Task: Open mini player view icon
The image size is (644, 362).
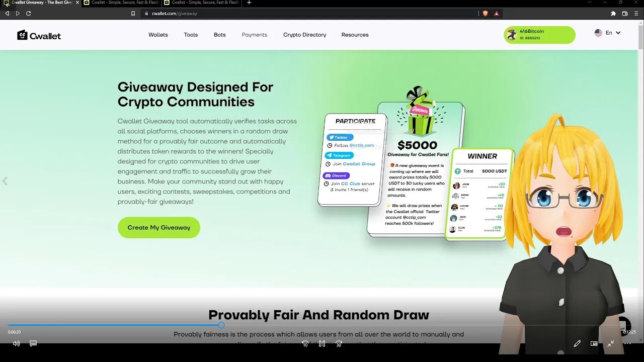Action: (594, 343)
